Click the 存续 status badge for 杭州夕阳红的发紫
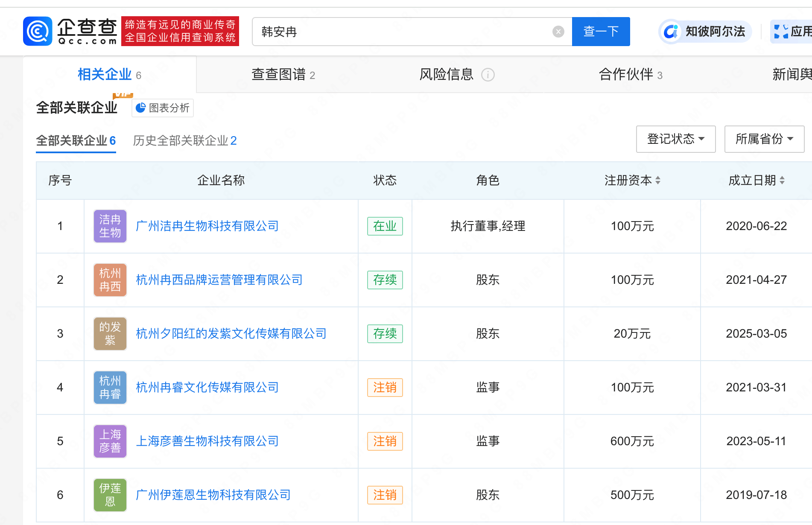The height and width of the screenshot is (525, 812). (385, 334)
